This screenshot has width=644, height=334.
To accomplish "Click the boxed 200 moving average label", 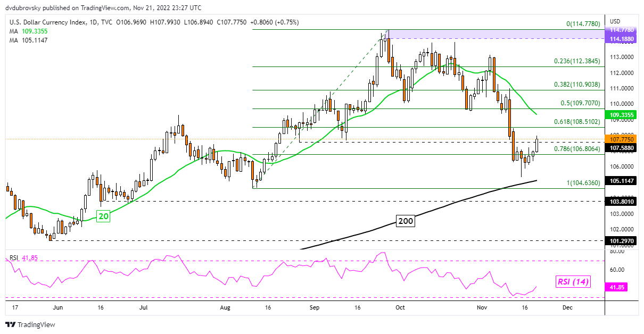I will 406,221.
